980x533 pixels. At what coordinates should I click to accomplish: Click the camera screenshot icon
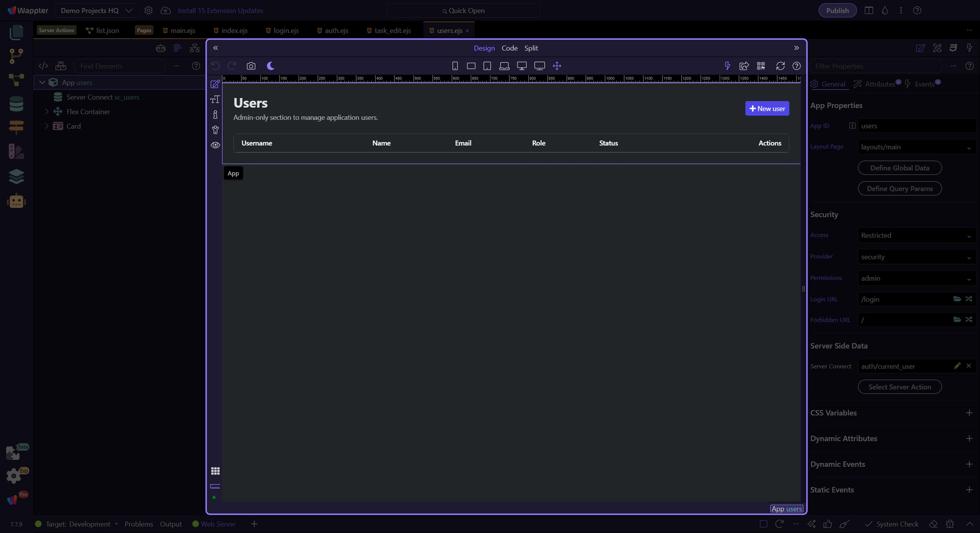251,66
